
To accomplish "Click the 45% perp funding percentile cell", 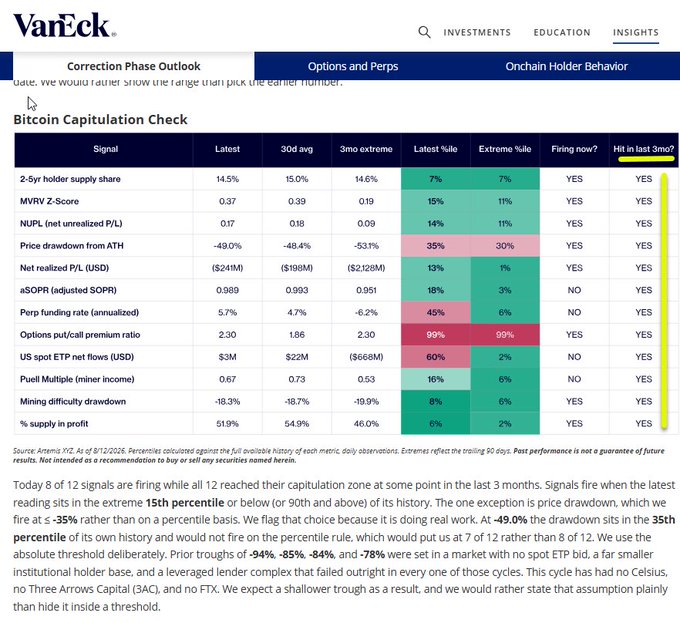I will point(435,313).
